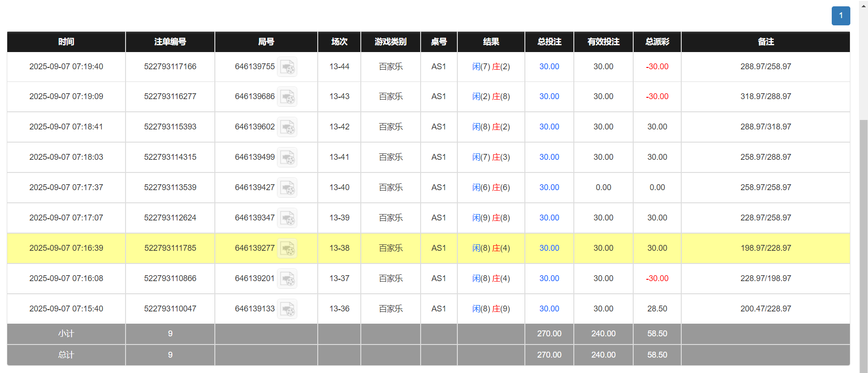Go to page 1 in pagination
The image size is (868, 373).
point(840,16)
